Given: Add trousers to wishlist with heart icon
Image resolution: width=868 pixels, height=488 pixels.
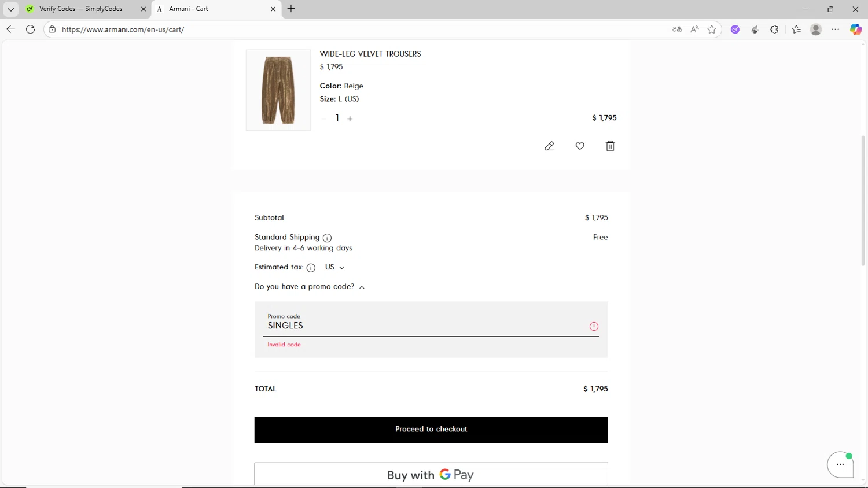Looking at the screenshot, I should tap(580, 146).
